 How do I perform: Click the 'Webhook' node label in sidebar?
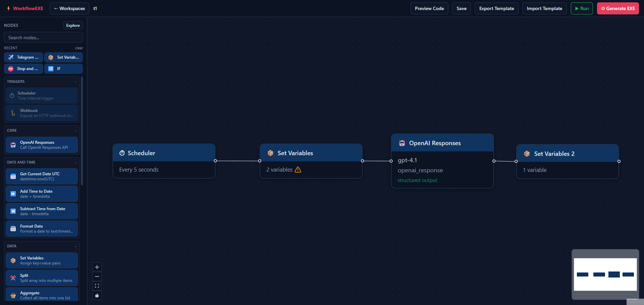(x=29, y=111)
